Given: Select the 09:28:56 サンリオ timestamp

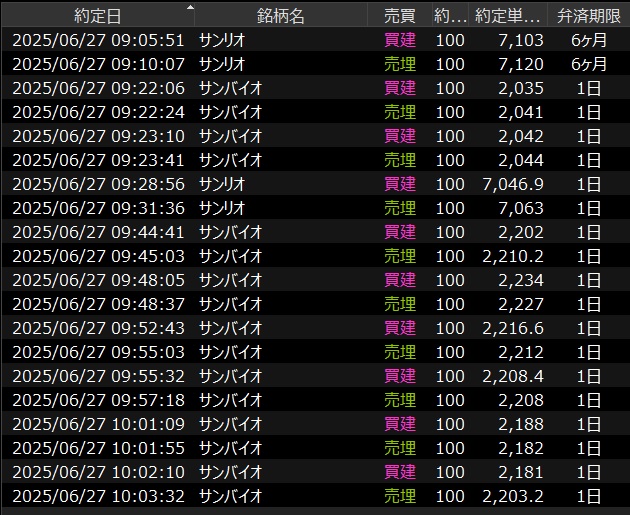Looking at the screenshot, I should pyautogui.click(x=98, y=184).
